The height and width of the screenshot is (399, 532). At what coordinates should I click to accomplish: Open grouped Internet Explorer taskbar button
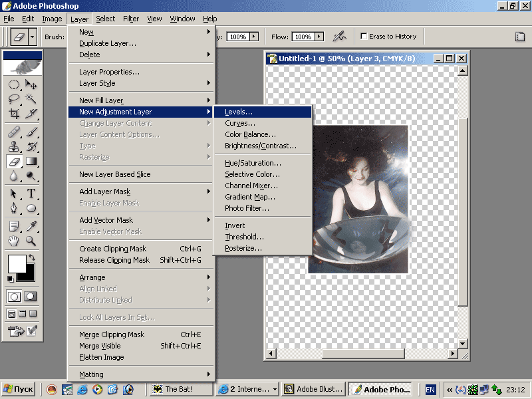247,389
